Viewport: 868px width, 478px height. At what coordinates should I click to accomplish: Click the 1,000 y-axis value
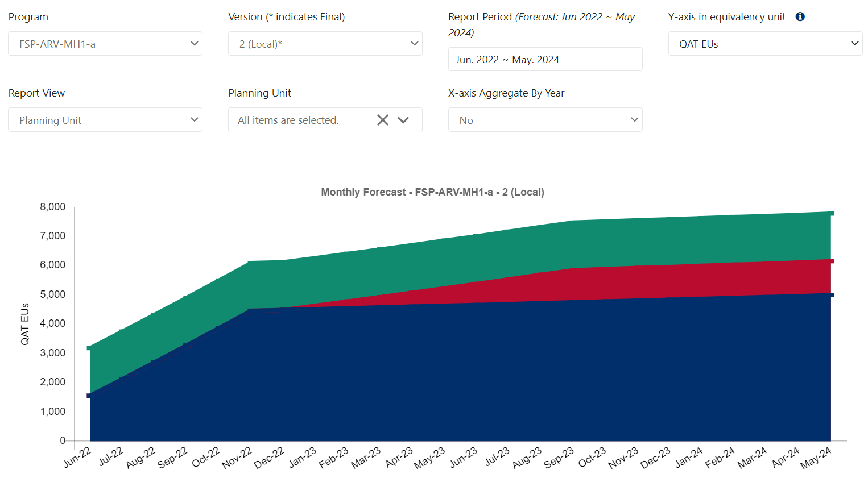(x=52, y=412)
